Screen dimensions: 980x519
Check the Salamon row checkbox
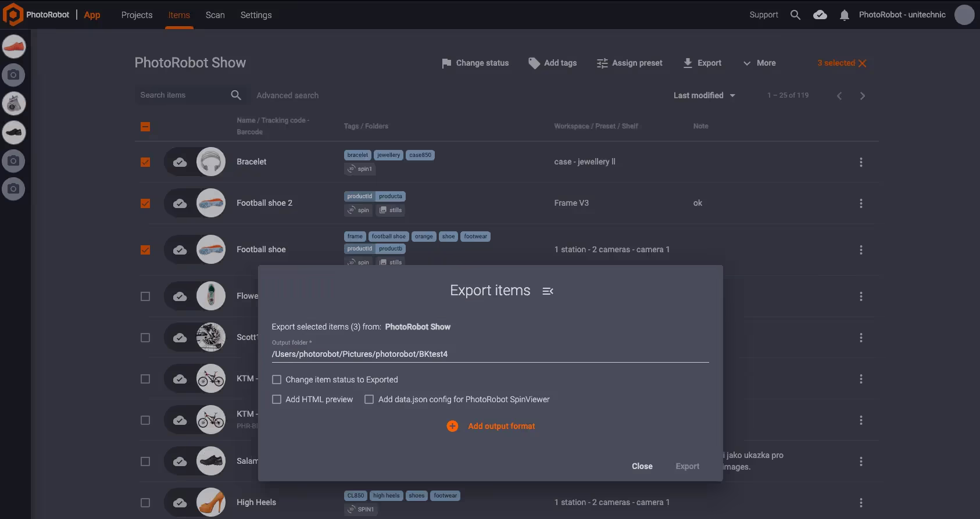(145, 461)
